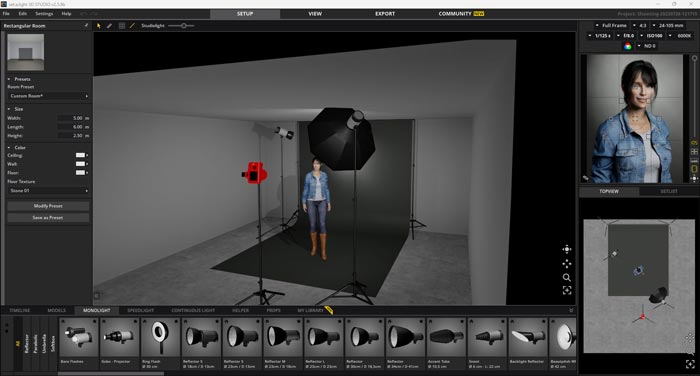
Task: Pick the Wall color swatch
Action: tap(80, 164)
